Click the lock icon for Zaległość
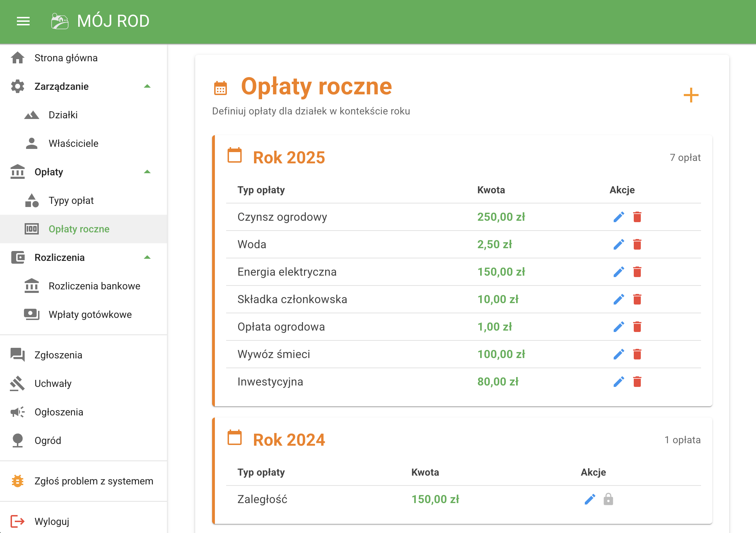Screen dimensions: 756x533 [x=608, y=499]
